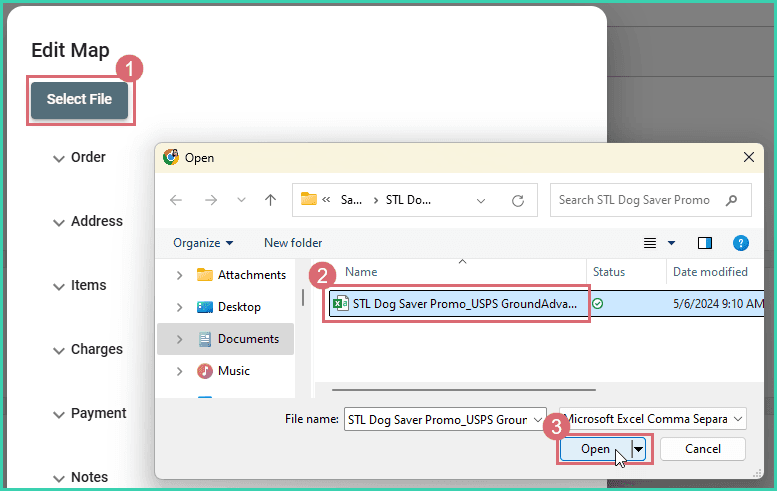777x491 pixels.
Task: Expand the Desktop tree node
Action: pos(180,307)
